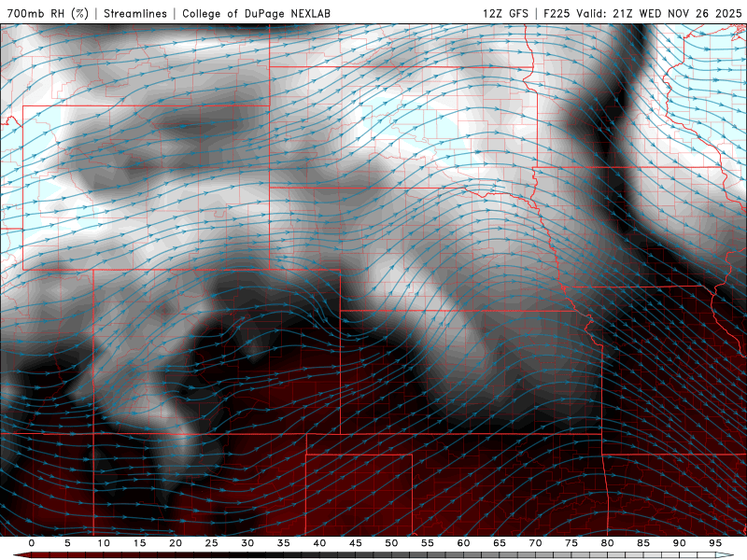Click the "0" value on the color scale
This screenshot has height=560, width=747.
pyautogui.click(x=32, y=543)
